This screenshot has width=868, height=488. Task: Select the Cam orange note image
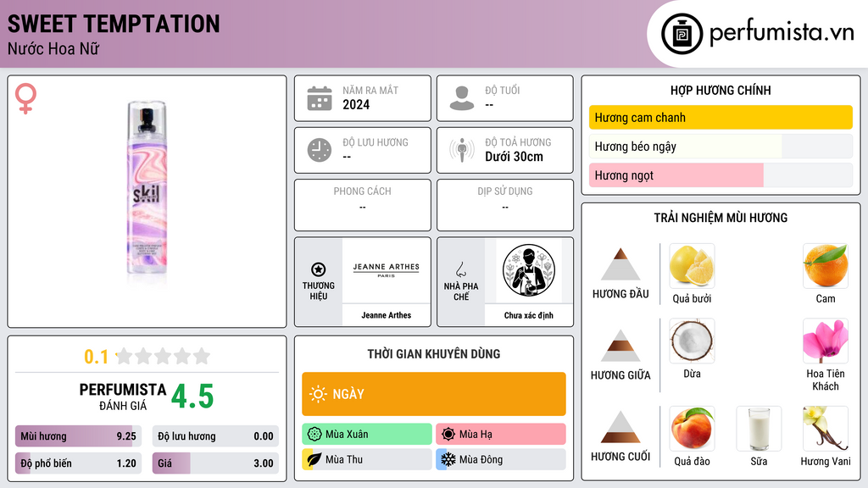click(x=826, y=266)
